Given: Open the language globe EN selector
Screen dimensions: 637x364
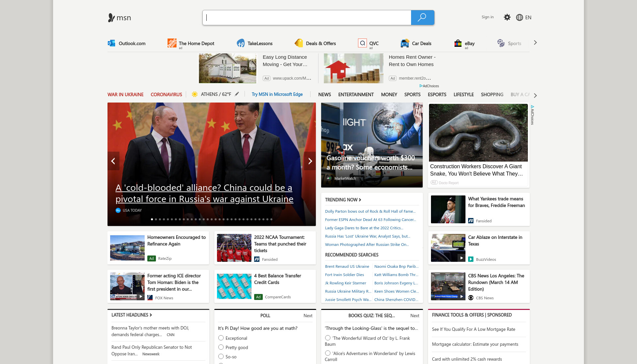Looking at the screenshot, I should (x=524, y=17).
